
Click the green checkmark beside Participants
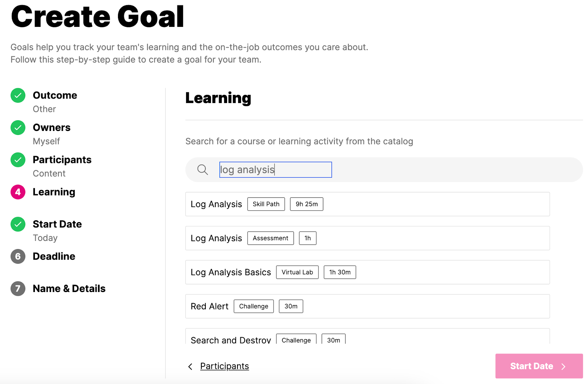point(18,160)
